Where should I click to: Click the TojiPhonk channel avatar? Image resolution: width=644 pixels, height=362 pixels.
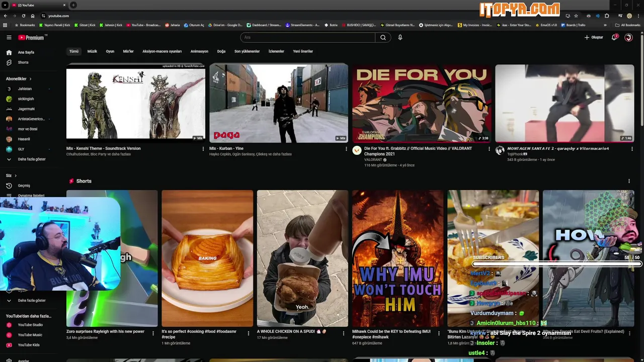point(500,150)
